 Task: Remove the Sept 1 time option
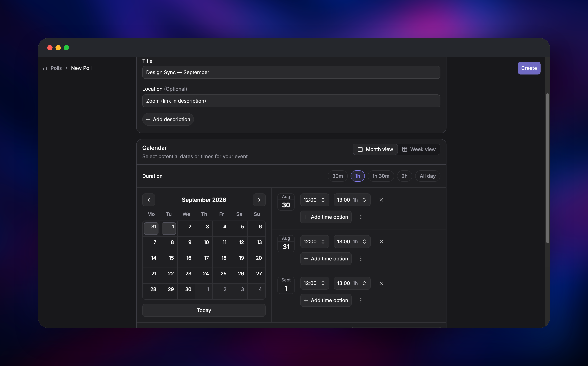pyautogui.click(x=381, y=283)
